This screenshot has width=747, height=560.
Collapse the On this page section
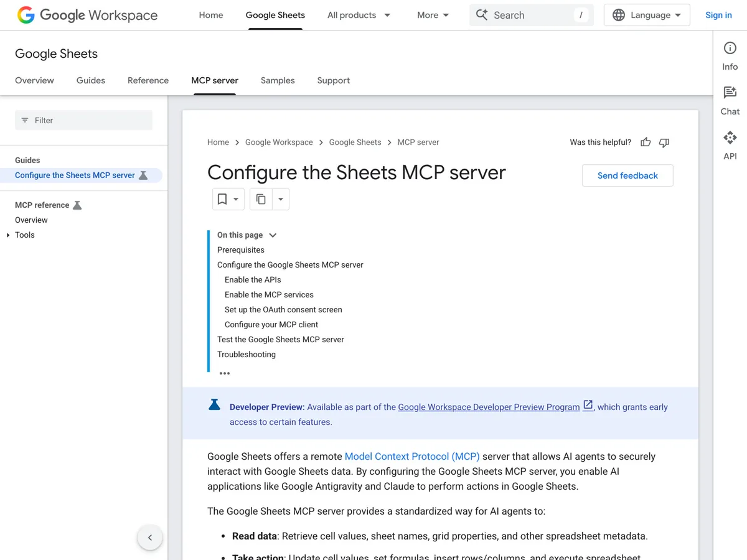pyautogui.click(x=273, y=235)
